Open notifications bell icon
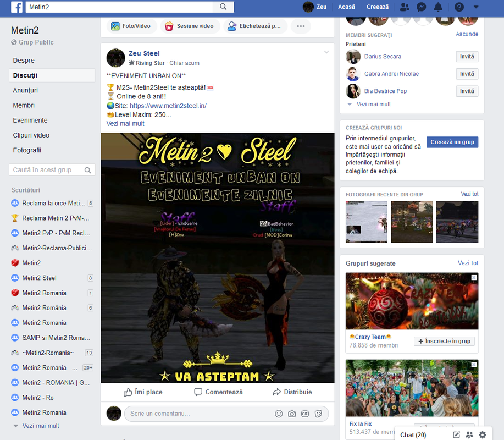 (x=438, y=7)
